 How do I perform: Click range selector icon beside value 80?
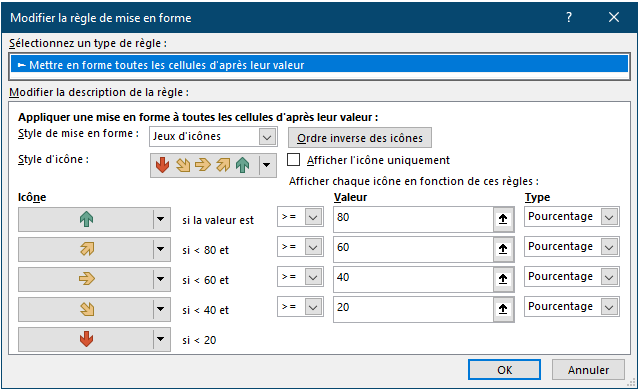point(503,219)
